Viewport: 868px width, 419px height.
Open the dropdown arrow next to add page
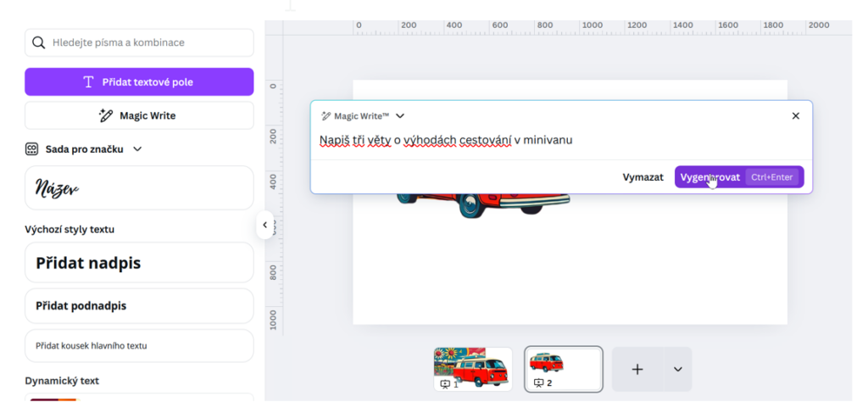(677, 369)
